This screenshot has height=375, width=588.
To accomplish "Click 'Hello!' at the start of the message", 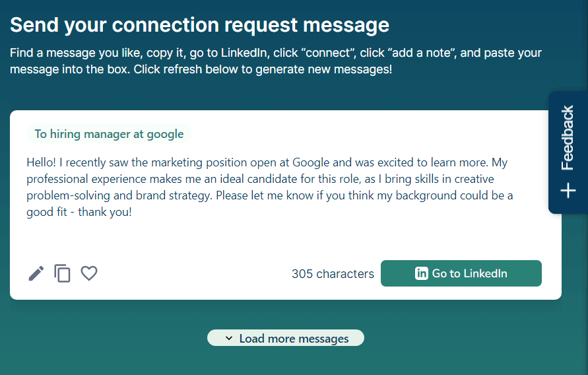I will [42, 162].
